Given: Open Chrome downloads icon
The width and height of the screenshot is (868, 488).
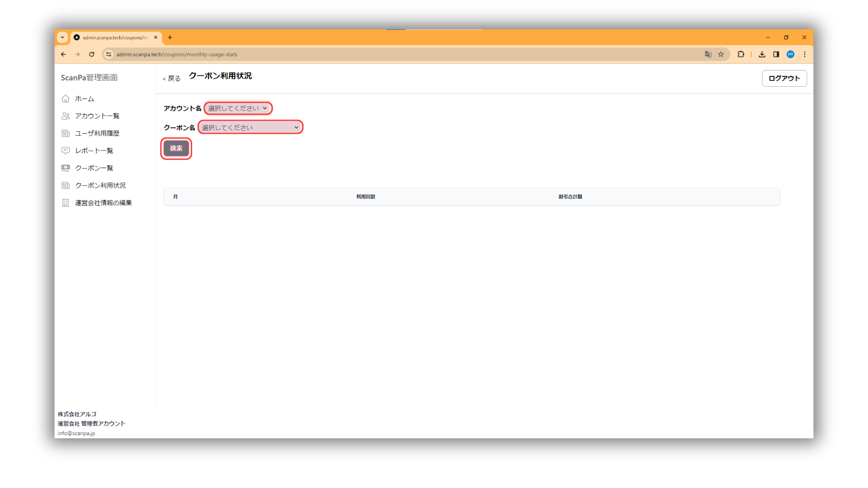Looking at the screenshot, I should tap(762, 54).
